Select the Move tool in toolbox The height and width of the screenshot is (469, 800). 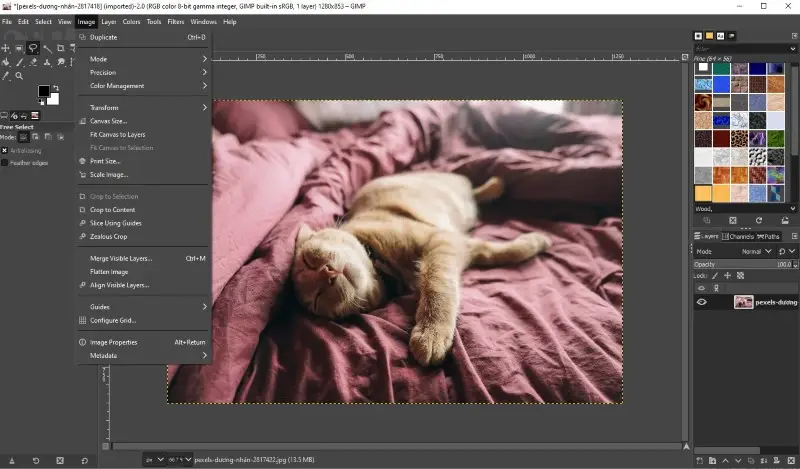[x=6, y=47]
